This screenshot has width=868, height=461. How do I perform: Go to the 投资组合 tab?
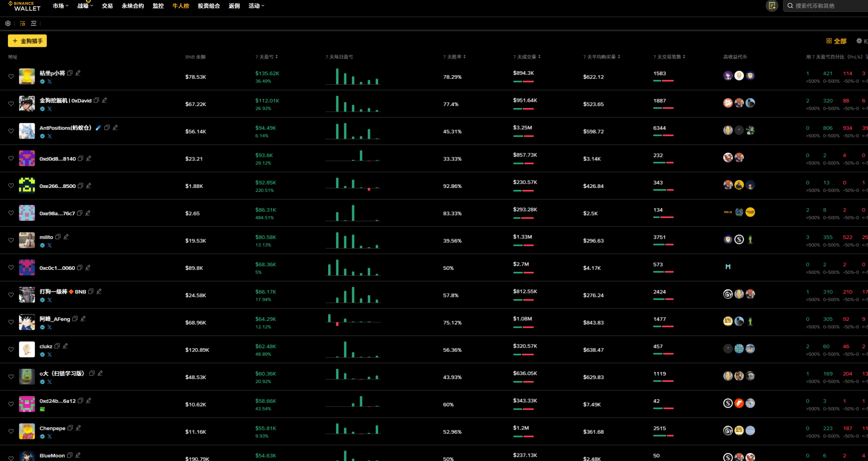point(209,6)
